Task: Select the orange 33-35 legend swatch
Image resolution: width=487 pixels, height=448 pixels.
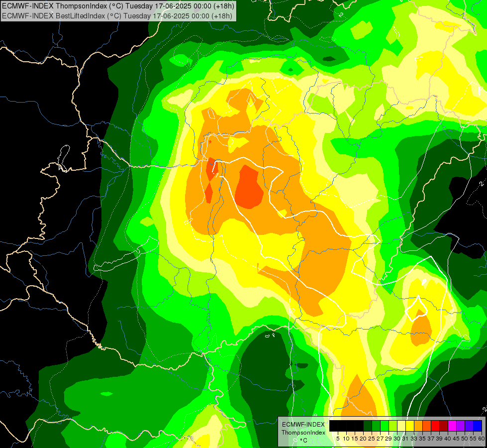Action: 418,426
